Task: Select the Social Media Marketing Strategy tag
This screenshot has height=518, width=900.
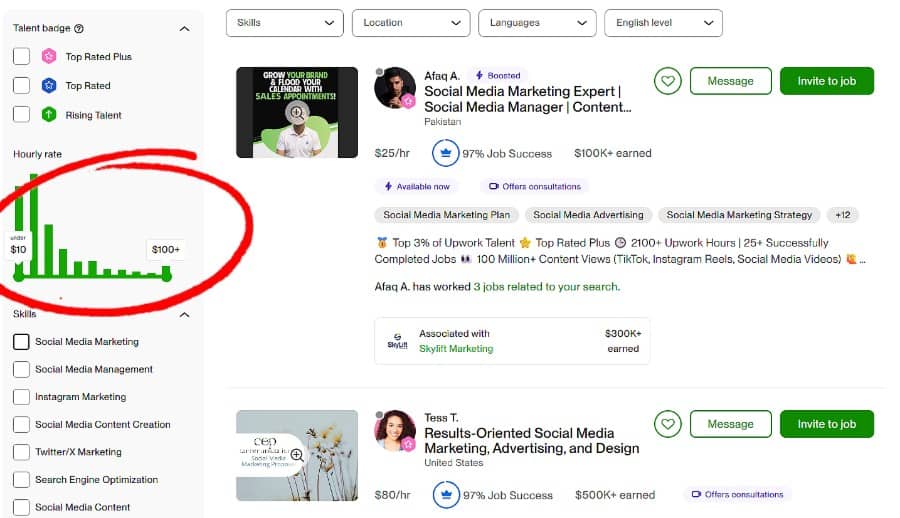Action: (x=739, y=215)
